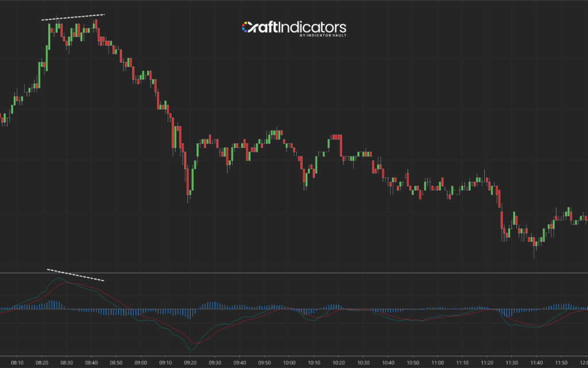The image size is (588, 368).
Task: Click the 08:30 label on time axis
Action: click(x=67, y=363)
